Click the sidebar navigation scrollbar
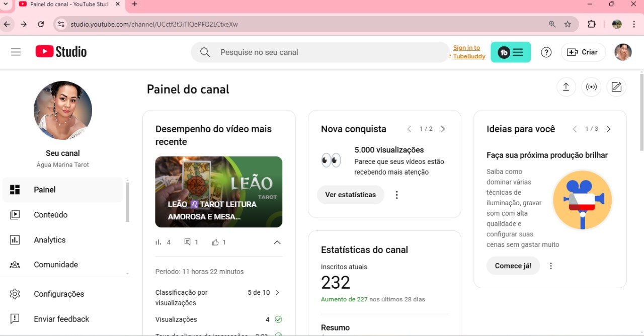Screen dimensions: 644x336 point(127,201)
